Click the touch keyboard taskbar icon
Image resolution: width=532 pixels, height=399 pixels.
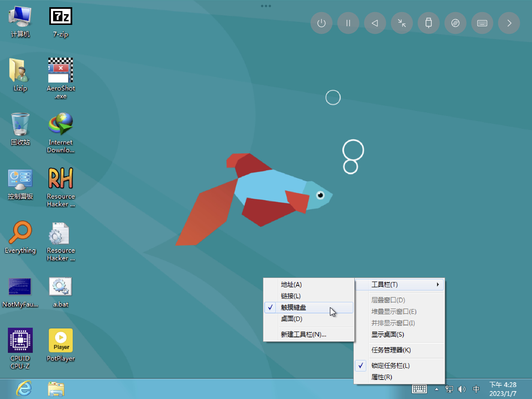419,389
